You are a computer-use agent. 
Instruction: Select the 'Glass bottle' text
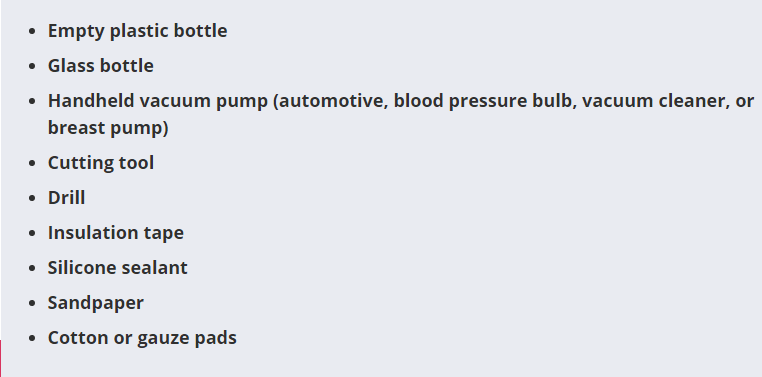(x=101, y=66)
